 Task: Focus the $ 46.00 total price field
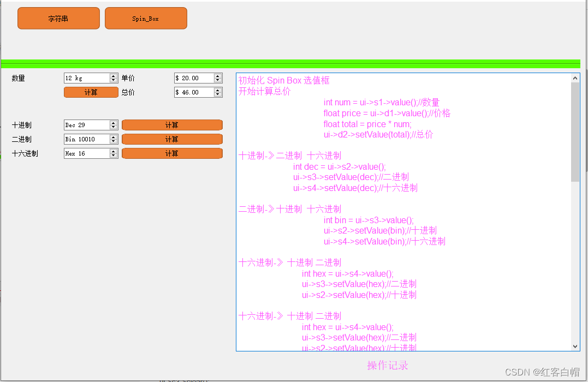point(194,92)
